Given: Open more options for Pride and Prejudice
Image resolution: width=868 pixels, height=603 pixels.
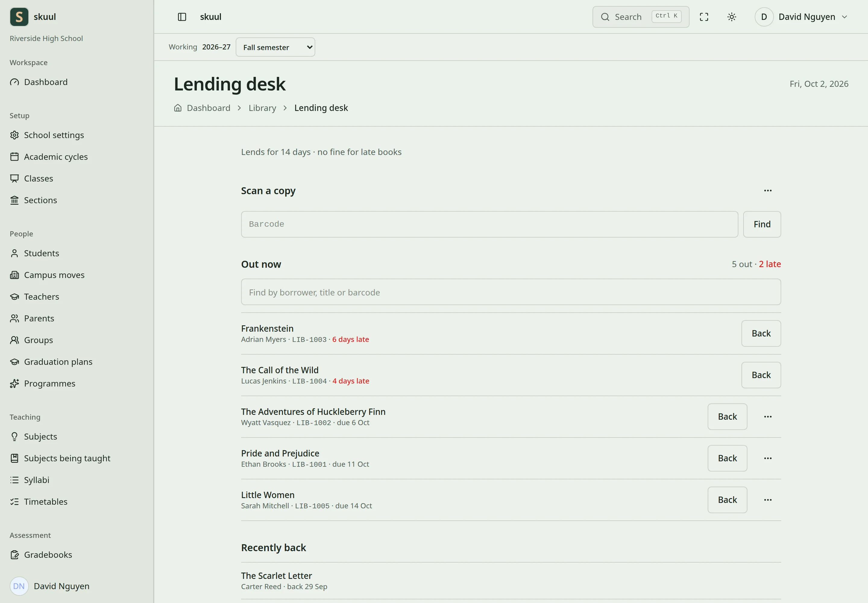Looking at the screenshot, I should tap(768, 458).
